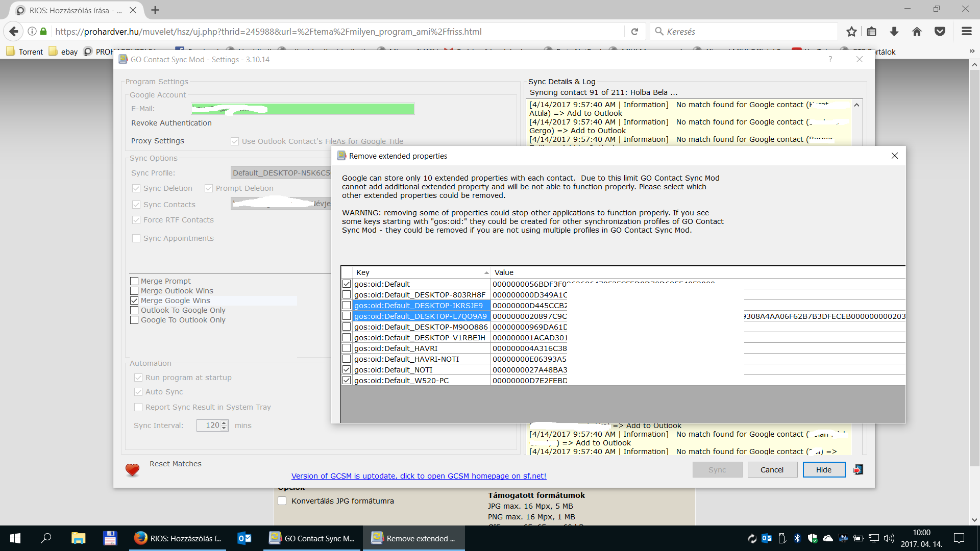Open the downloads arrow icon
980x551 pixels.
[x=894, y=32]
